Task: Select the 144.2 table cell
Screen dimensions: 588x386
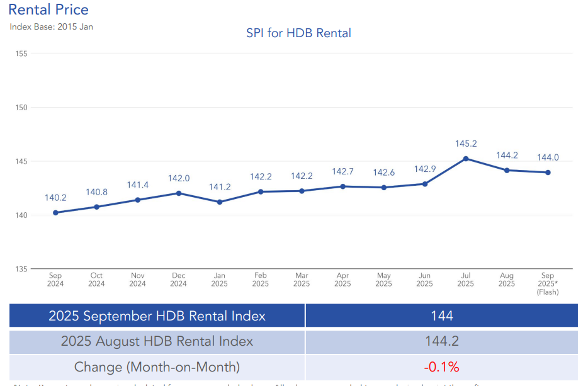Action: [x=442, y=341]
